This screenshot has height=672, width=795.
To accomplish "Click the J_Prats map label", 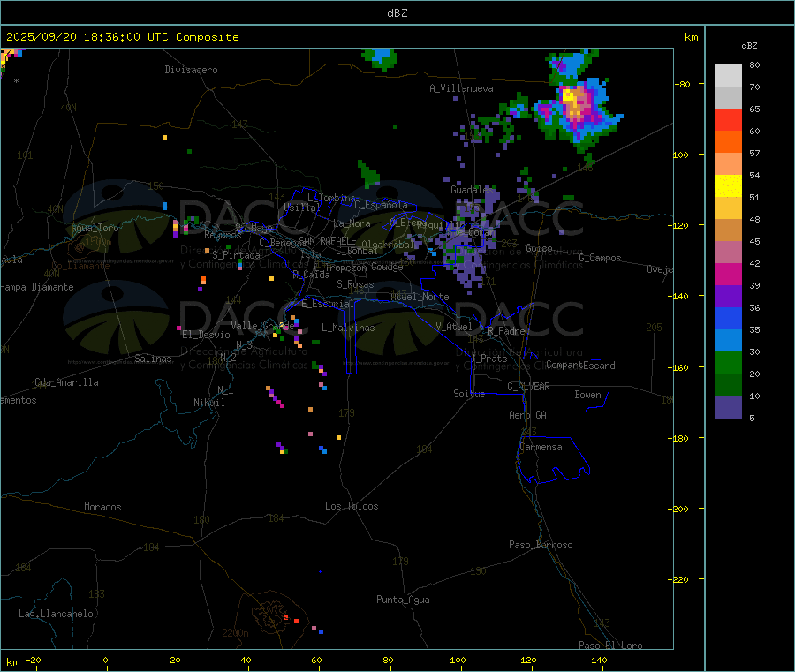I will [489, 359].
